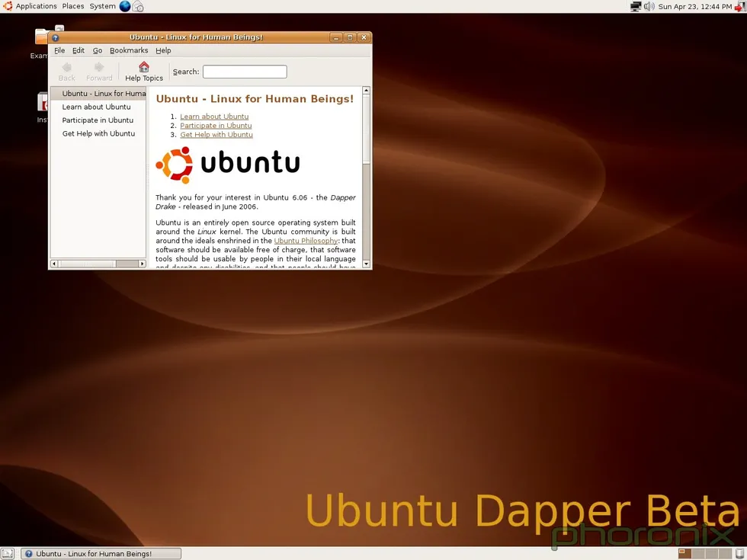The width and height of the screenshot is (747, 560).
Task: Open the Evolution mail launcher icon
Action: pos(139,7)
